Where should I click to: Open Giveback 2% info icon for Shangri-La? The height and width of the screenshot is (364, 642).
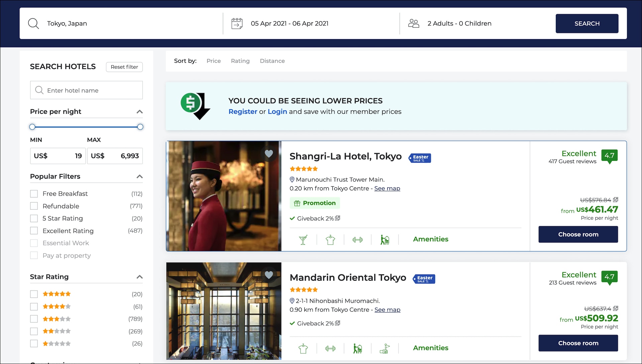(338, 218)
